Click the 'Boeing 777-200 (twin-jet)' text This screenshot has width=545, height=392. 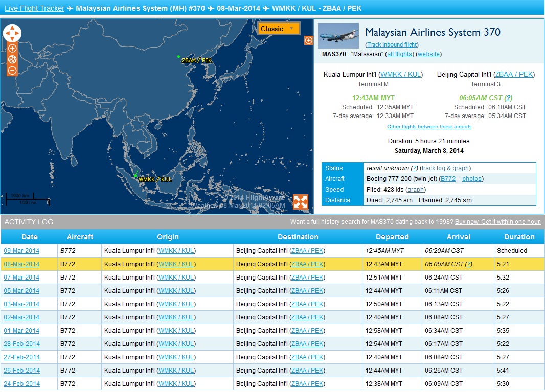pyautogui.click(x=401, y=179)
